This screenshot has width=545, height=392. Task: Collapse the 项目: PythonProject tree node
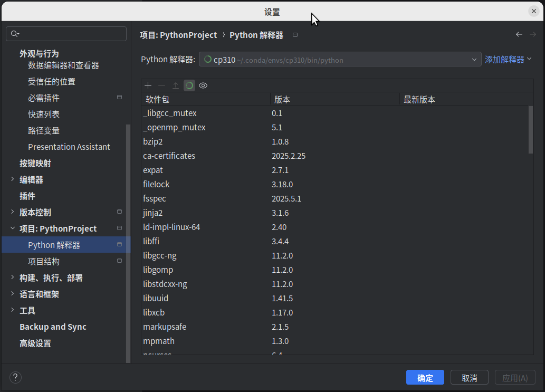pos(13,228)
